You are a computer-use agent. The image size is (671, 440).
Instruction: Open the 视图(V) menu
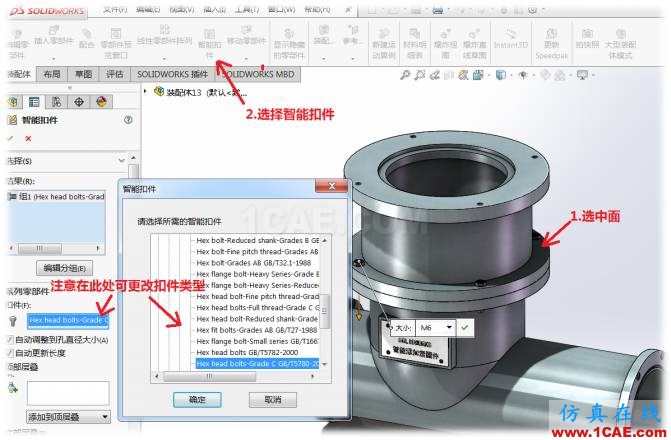(x=182, y=9)
